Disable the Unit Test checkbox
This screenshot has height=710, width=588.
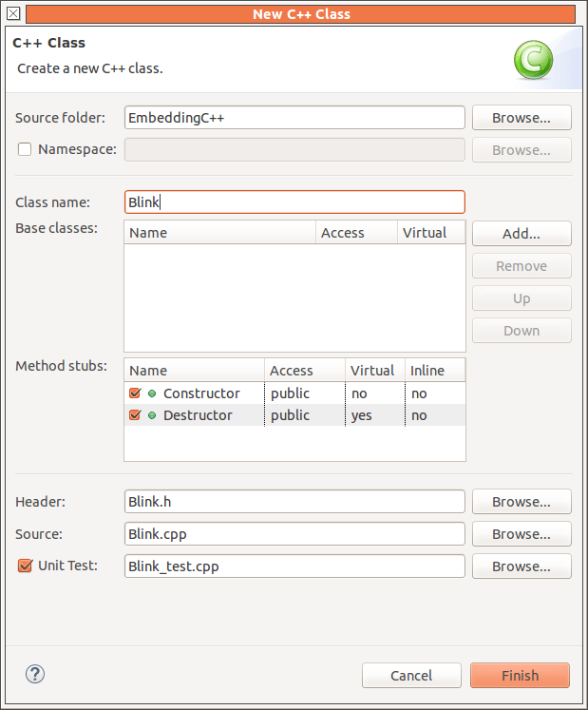click(x=25, y=566)
